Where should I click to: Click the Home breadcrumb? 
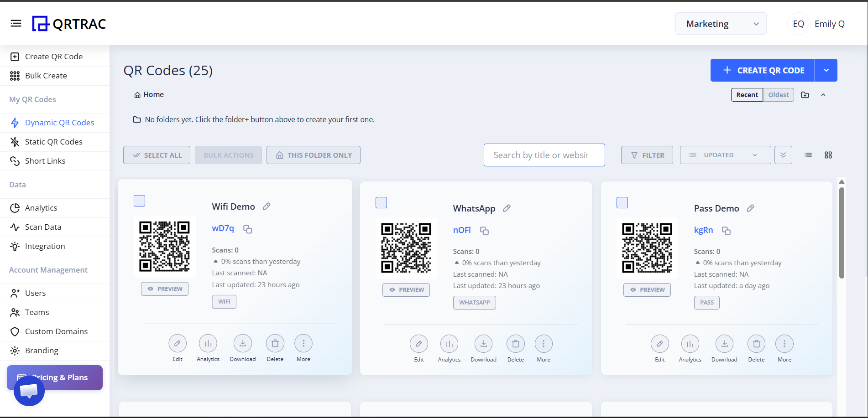[x=149, y=94]
